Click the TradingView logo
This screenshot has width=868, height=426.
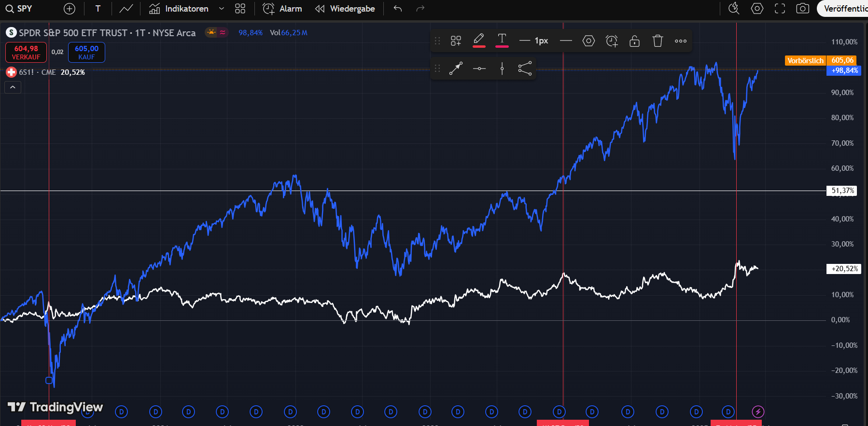click(56, 407)
